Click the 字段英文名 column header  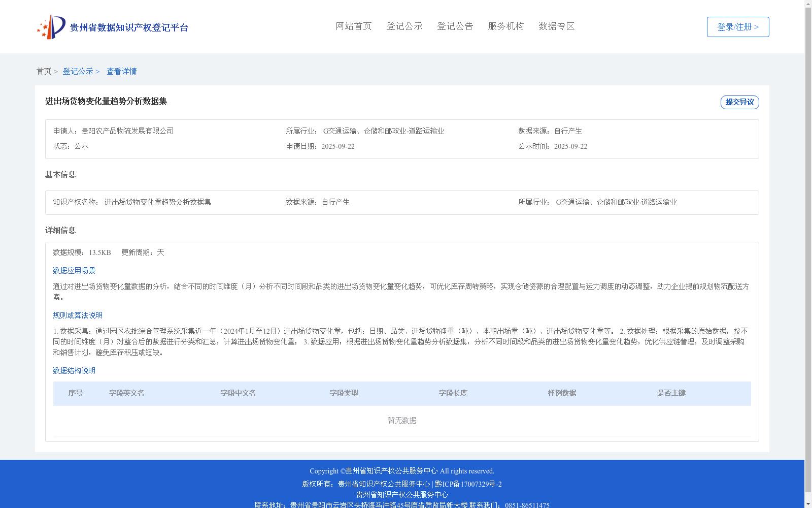click(127, 393)
